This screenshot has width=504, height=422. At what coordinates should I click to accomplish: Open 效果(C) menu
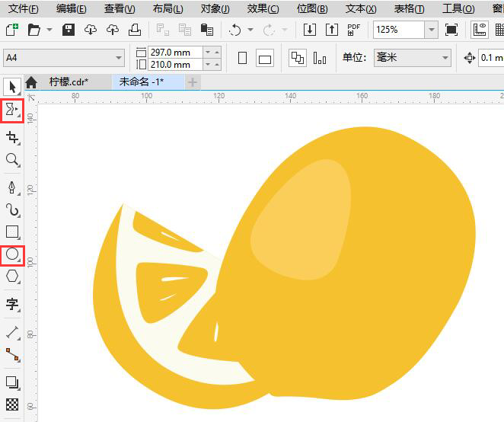tap(263, 8)
